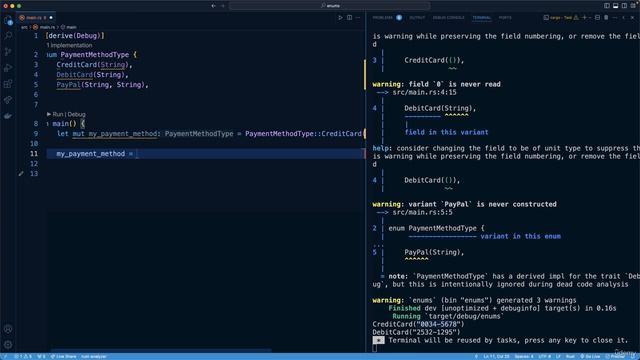Switch to the Problems tab

tap(382, 18)
